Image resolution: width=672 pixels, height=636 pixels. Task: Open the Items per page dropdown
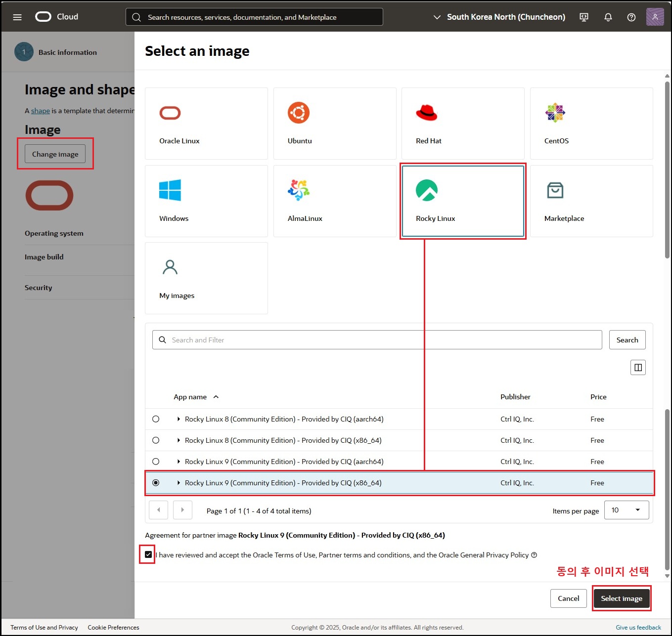[627, 510]
